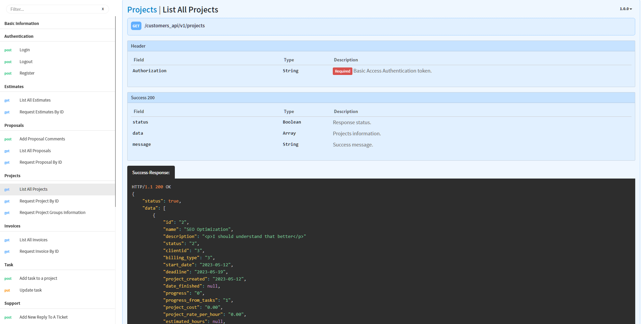Open the Projects section header in sidebar
The height and width of the screenshot is (324, 644).
click(12, 175)
